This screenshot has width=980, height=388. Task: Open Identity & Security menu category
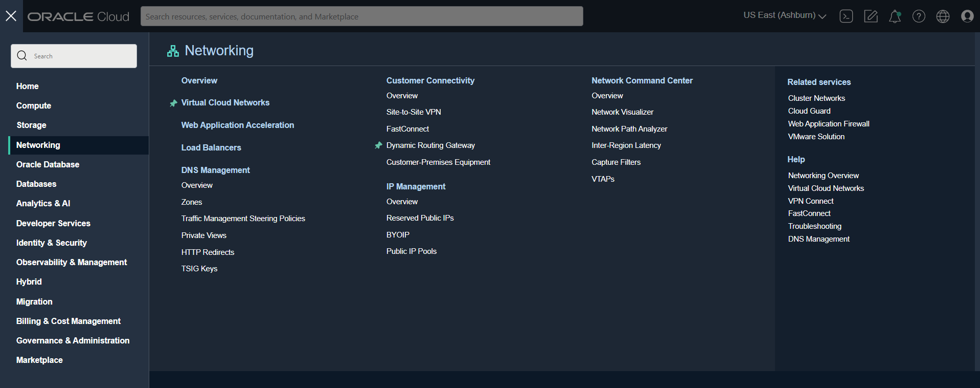coord(52,243)
